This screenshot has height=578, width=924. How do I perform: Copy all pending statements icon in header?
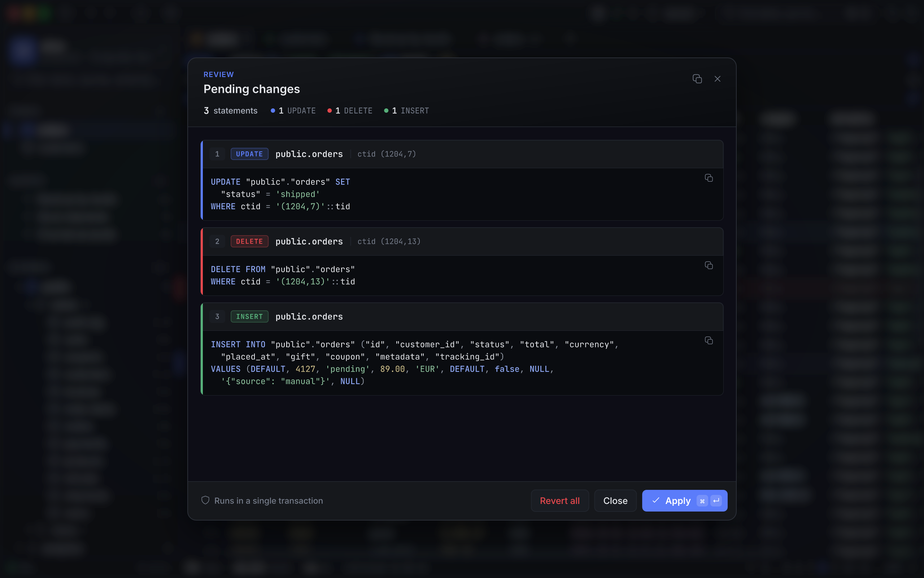[x=697, y=79]
